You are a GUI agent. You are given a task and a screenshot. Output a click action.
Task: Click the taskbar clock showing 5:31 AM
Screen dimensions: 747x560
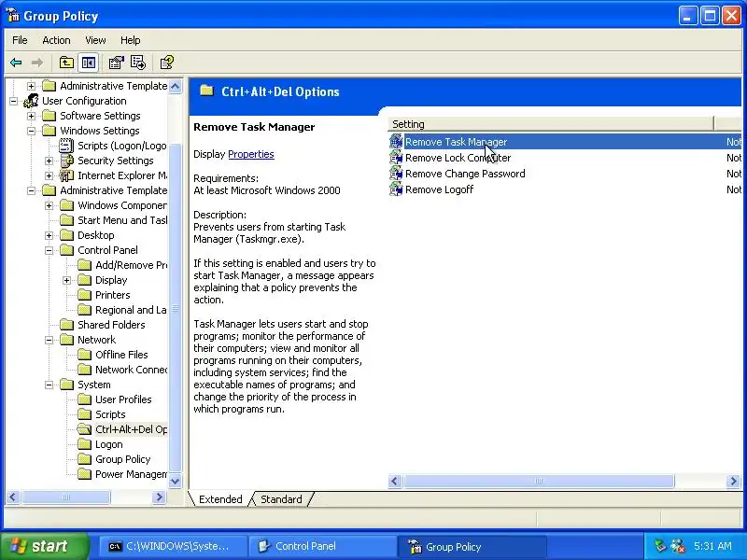(x=712, y=546)
